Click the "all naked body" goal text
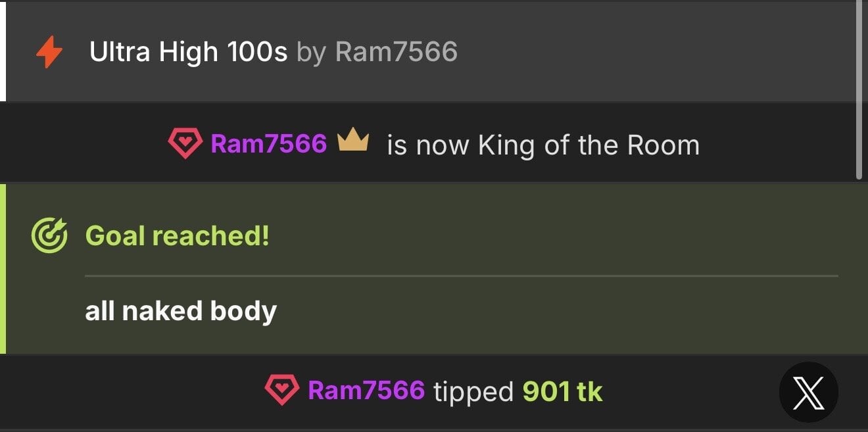 tap(181, 310)
